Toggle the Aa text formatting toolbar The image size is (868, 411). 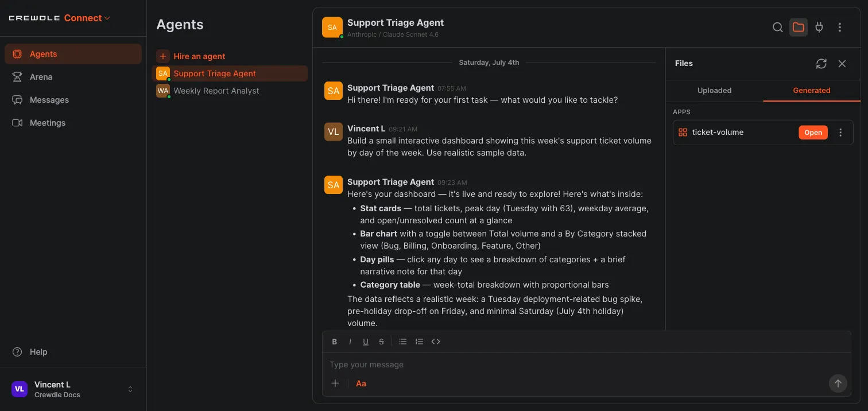pos(361,383)
